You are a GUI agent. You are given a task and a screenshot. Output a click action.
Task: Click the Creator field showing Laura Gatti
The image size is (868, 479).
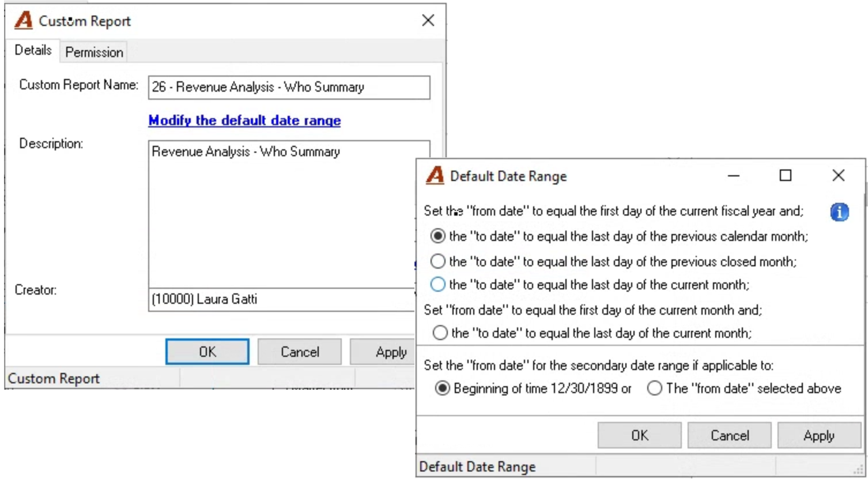coord(282,300)
